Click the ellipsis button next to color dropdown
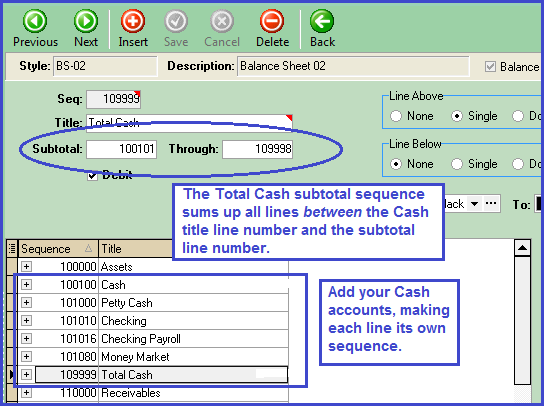Viewport: 544px width, 406px height. 491,204
